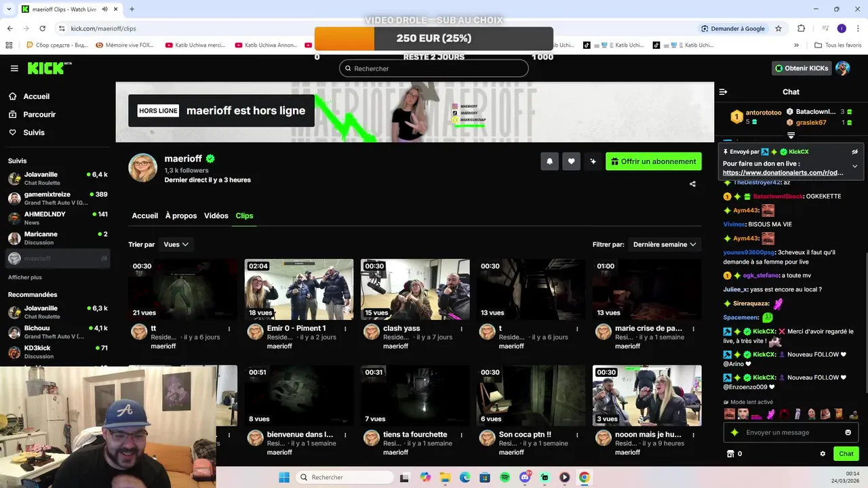
Task: Toggle the heart follow button
Action: pos(571,161)
